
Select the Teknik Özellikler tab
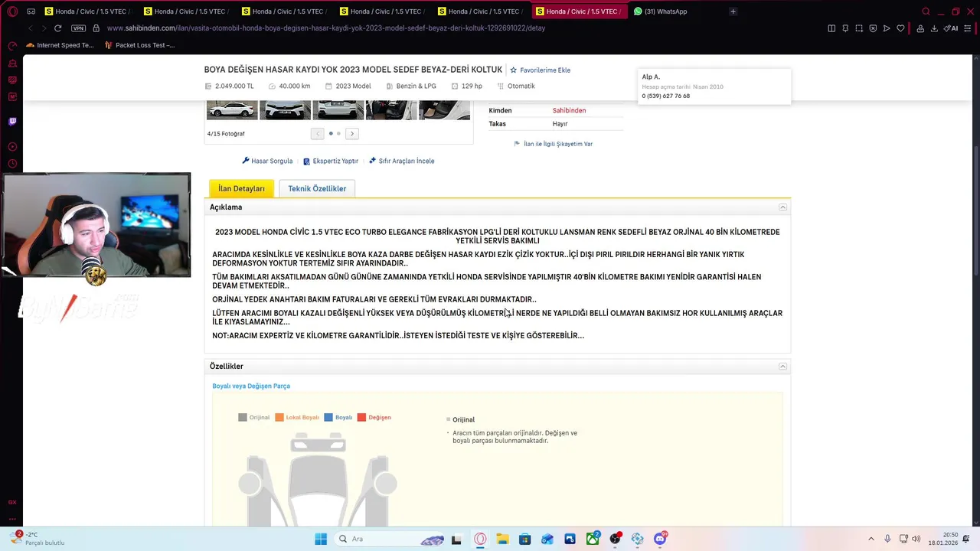[317, 188]
